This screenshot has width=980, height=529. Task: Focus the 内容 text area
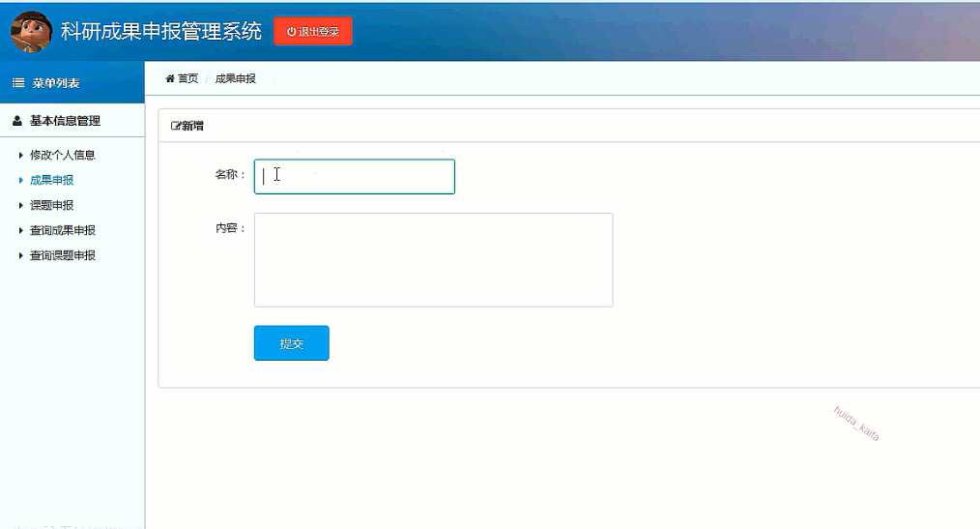coord(434,260)
